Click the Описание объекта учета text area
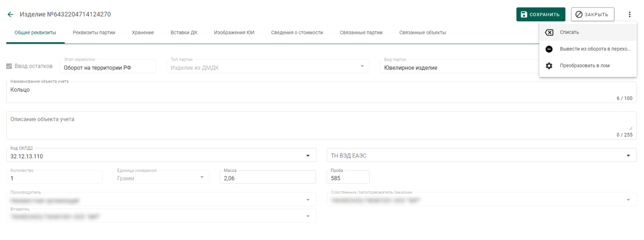Viewport: 644px width, 240px height. click(321, 125)
